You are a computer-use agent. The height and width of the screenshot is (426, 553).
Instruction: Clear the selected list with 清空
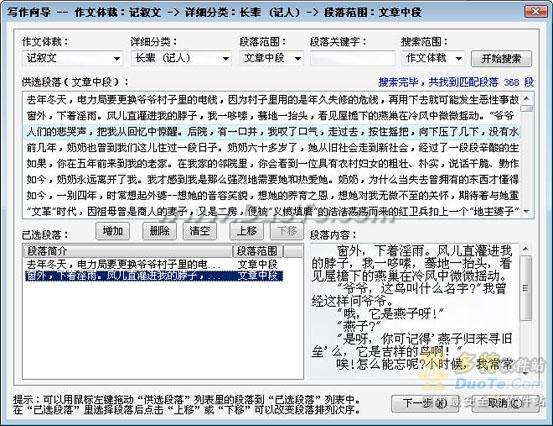coord(200,231)
